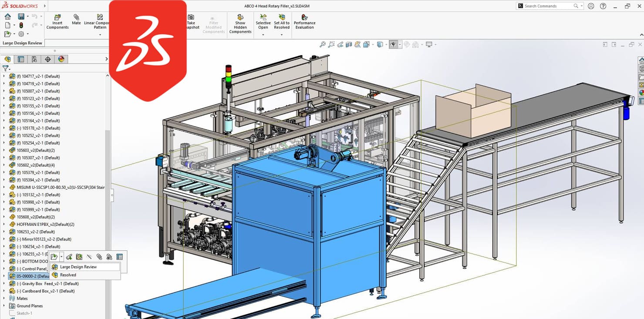This screenshot has width=644, height=319.
Task: Open the Set All to Resolved dropdown arrow
Action: tap(282, 34)
